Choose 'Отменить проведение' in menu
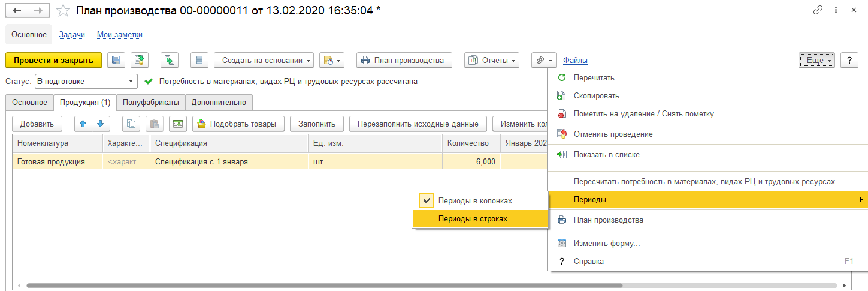The height and width of the screenshot is (291, 868). click(613, 134)
